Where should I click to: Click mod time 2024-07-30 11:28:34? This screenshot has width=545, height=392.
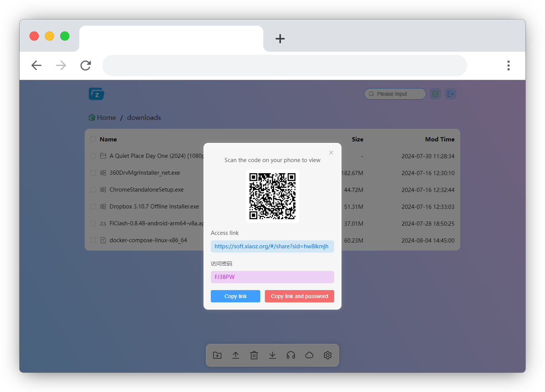pos(428,156)
